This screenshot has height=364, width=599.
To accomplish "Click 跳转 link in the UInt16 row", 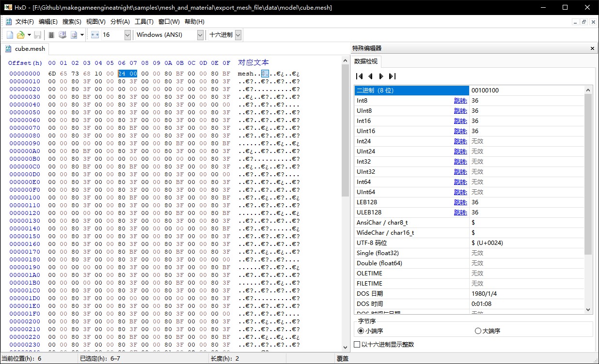I will coord(460,131).
